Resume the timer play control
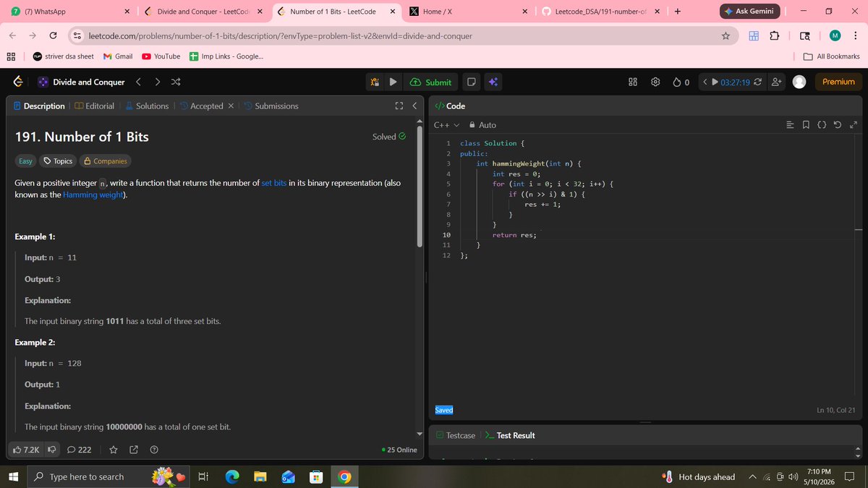Screen dimensions: 868x488 [x=714, y=82]
